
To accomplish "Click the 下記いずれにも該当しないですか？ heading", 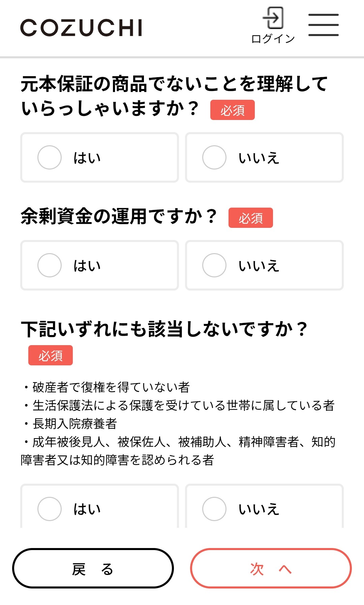I will pos(164,329).
